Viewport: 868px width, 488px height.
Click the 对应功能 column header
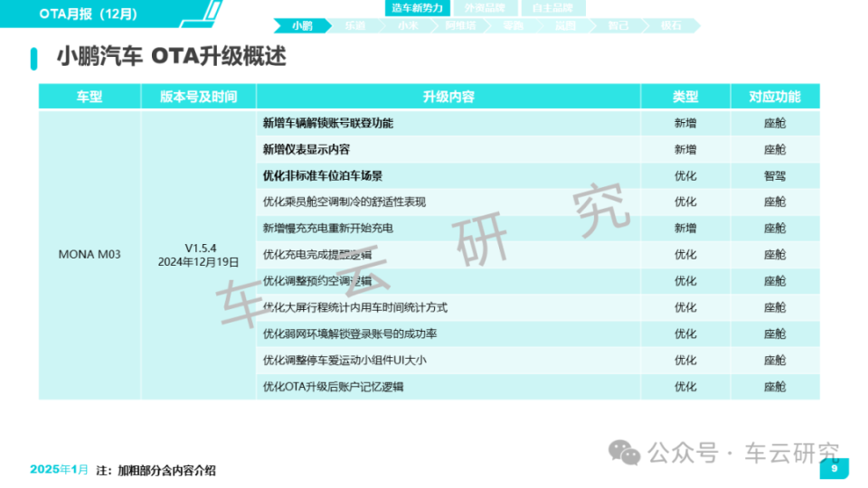tap(775, 97)
